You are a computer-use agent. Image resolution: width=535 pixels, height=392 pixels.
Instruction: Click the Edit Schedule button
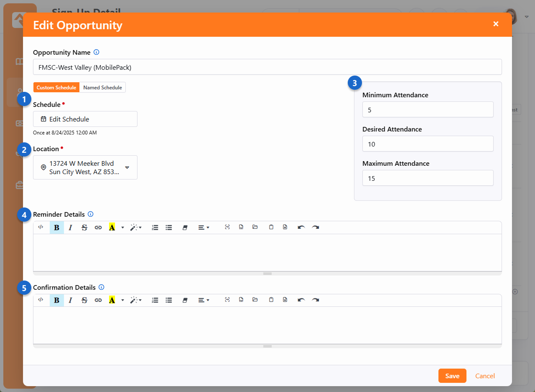pyautogui.click(x=85, y=119)
